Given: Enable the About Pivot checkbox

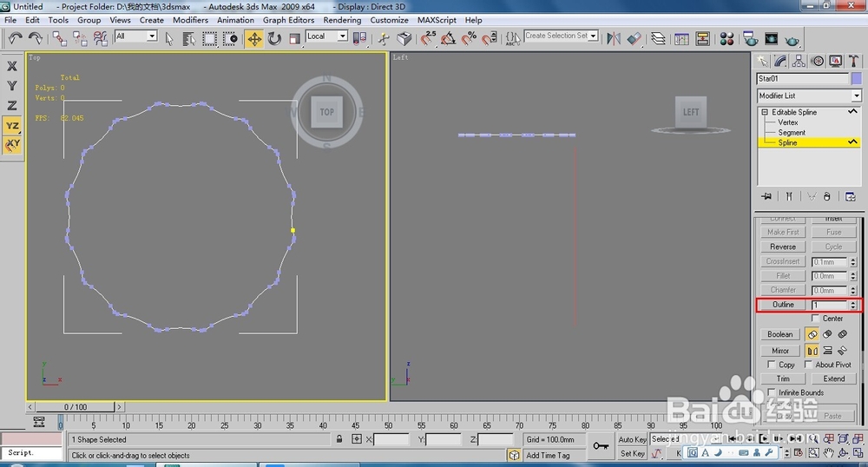Looking at the screenshot, I should point(808,365).
